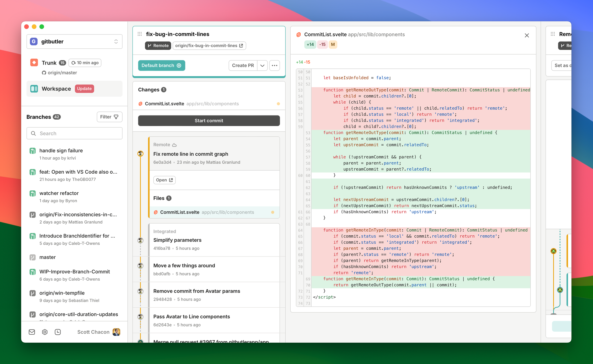Expand the Create PR dropdown arrow
This screenshot has height=364, width=593.
263,65
